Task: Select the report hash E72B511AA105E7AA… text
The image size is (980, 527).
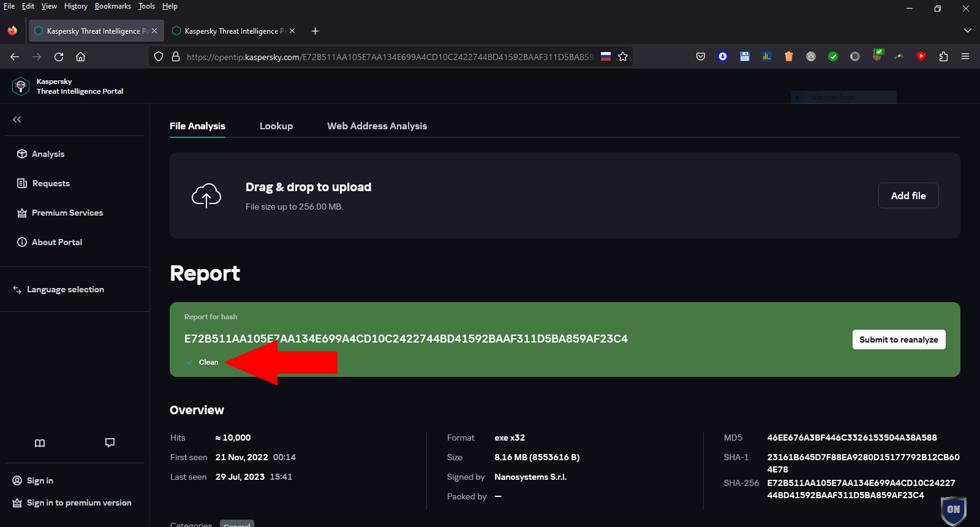Action: click(406, 339)
